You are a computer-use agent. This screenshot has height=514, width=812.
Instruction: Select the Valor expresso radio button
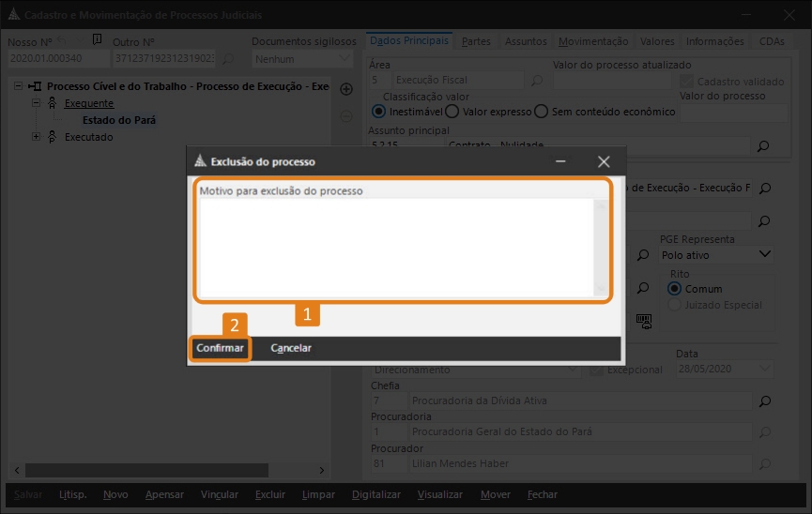click(452, 112)
